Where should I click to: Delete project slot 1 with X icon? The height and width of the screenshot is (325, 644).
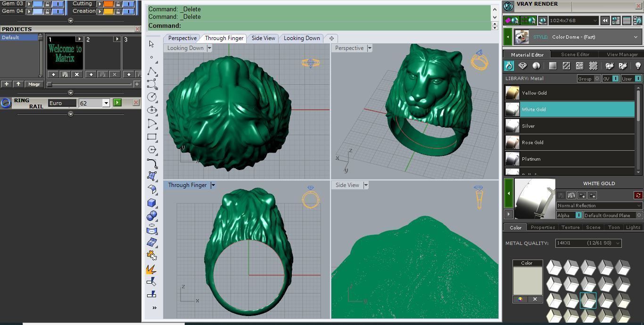[77, 74]
